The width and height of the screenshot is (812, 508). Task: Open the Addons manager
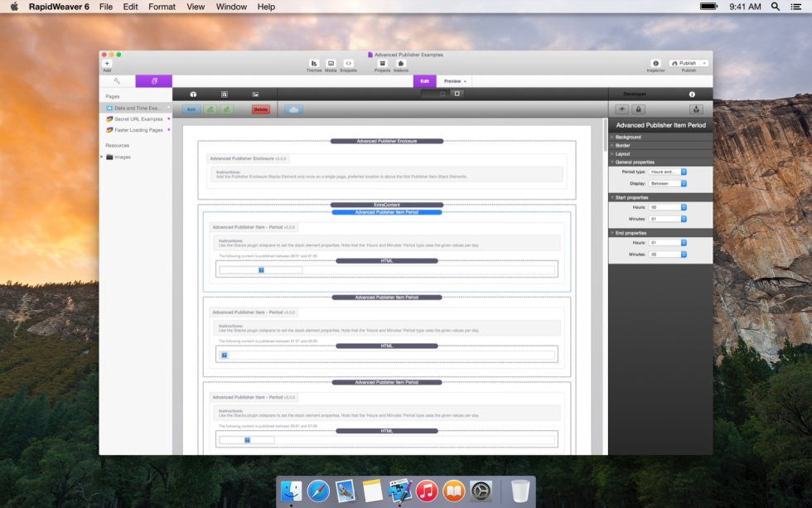pyautogui.click(x=401, y=63)
